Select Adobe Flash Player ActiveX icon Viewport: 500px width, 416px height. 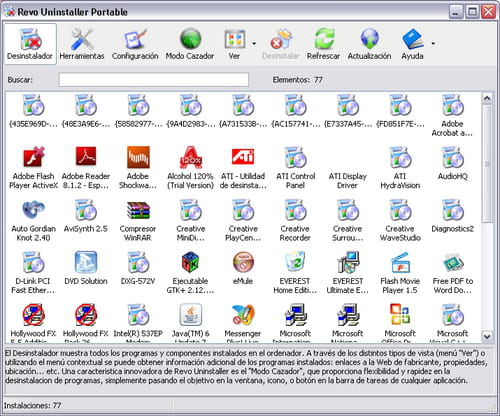pos(33,157)
